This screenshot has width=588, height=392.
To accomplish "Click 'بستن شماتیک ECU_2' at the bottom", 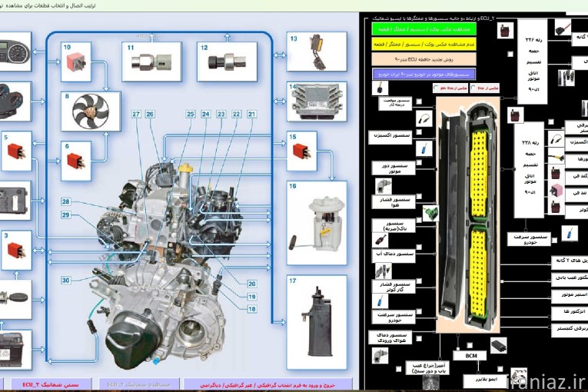I will click(51, 384).
